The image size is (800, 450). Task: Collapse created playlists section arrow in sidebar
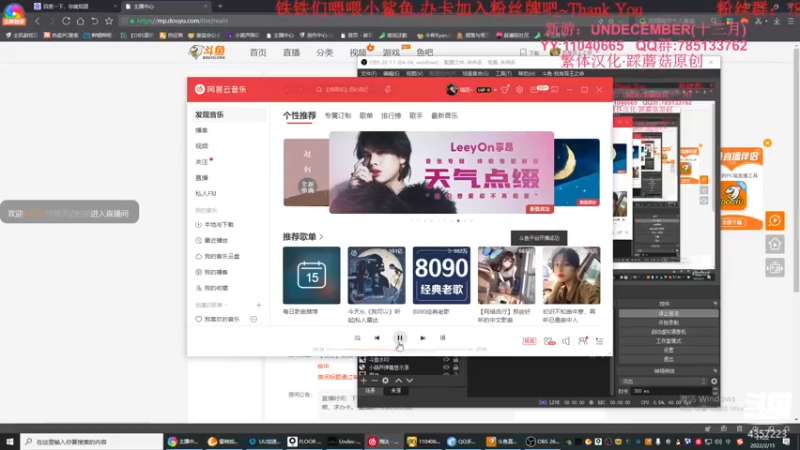226,305
